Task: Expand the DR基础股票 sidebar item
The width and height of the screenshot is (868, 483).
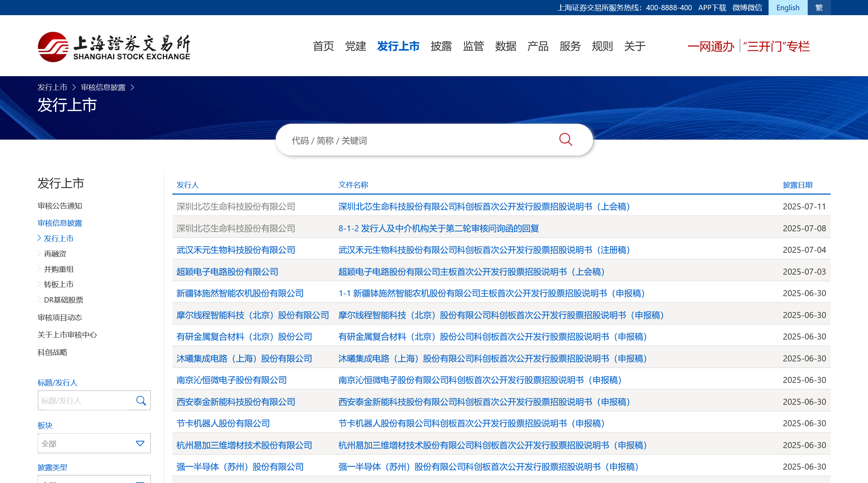Action: click(63, 300)
